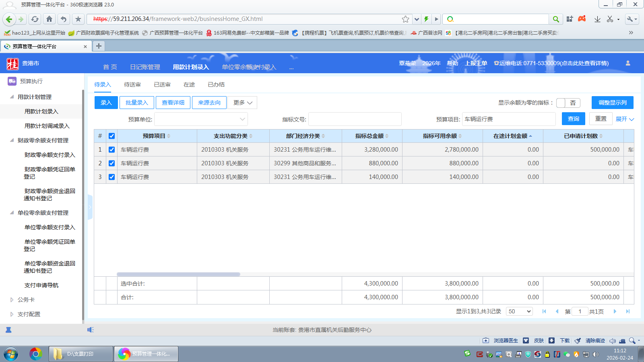Open the browser downloads arrow icon
The height and width of the screenshot is (362, 644).
(597, 19)
